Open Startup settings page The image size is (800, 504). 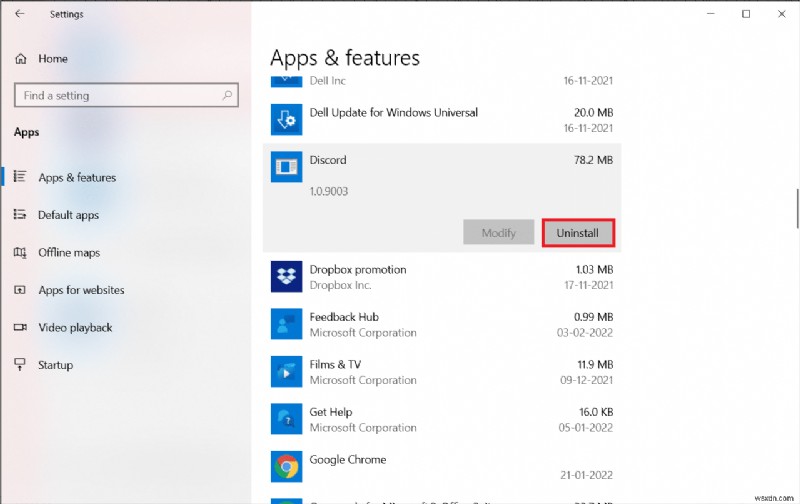pos(55,365)
